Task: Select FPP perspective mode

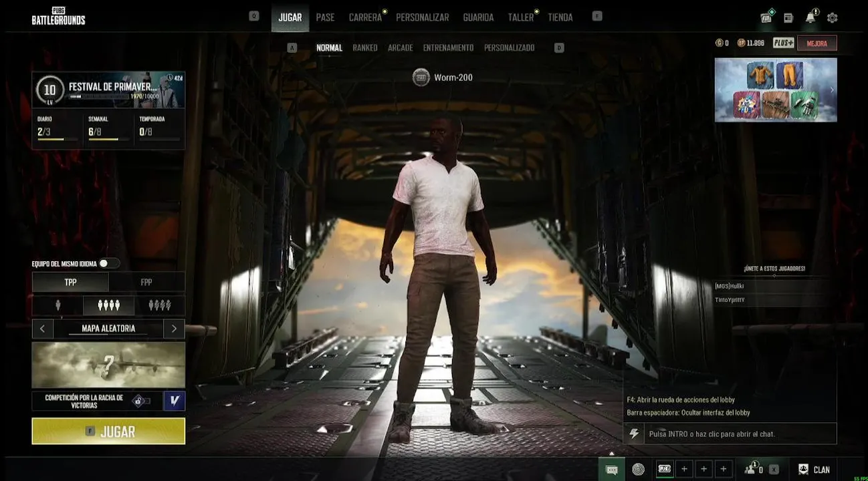Action: 146,282
